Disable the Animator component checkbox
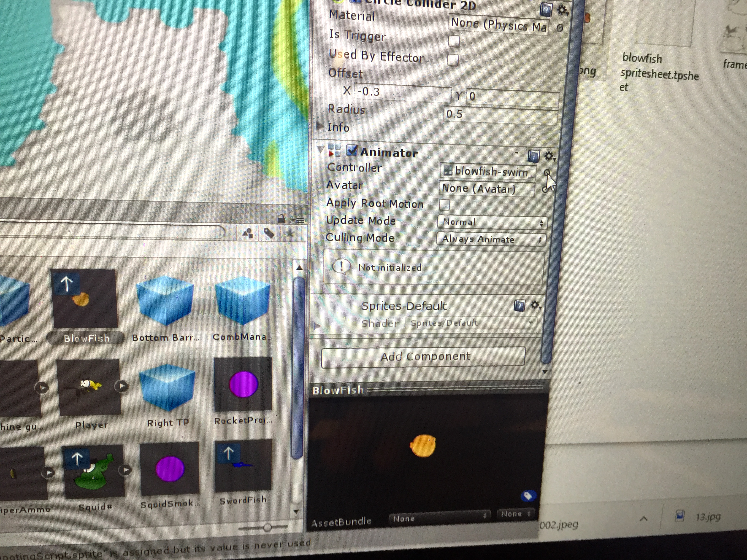 coord(352,151)
